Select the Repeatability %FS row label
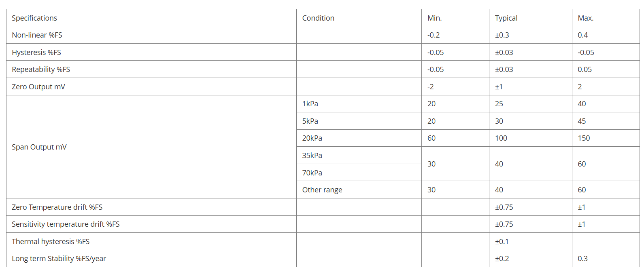644x272 pixels. [41, 70]
